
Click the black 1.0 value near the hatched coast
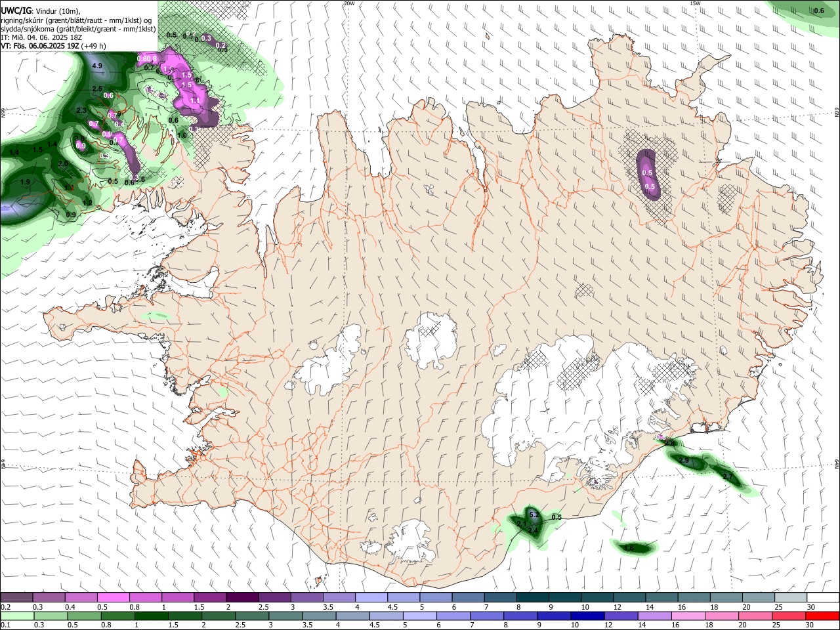tap(182, 136)
